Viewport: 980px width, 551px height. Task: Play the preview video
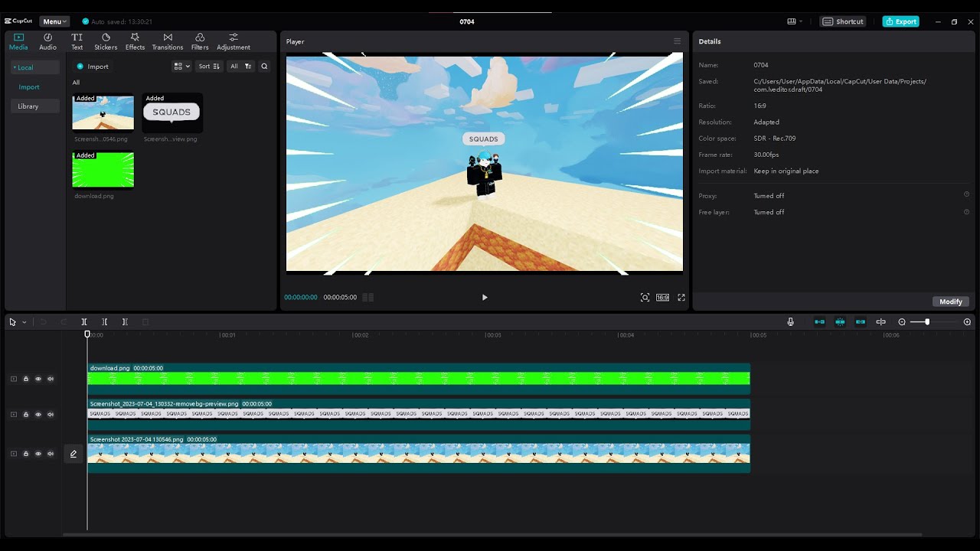[x=485, y=298]
